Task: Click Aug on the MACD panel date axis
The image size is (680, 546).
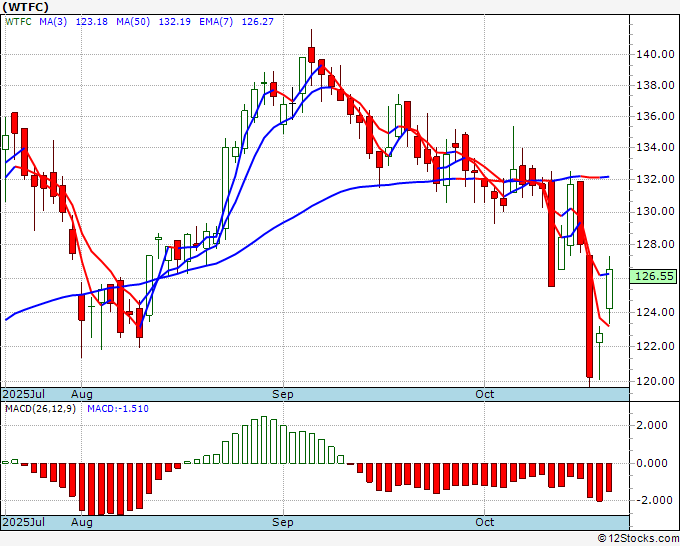Action: 82,522
